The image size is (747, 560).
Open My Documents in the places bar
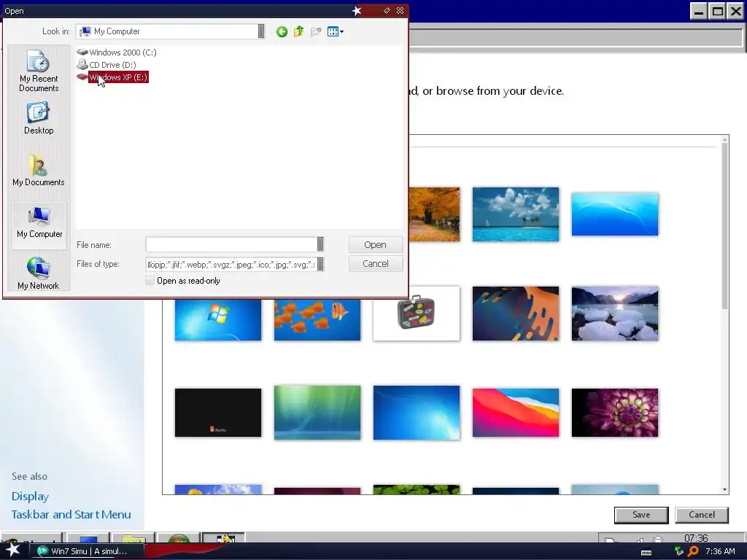39,170
